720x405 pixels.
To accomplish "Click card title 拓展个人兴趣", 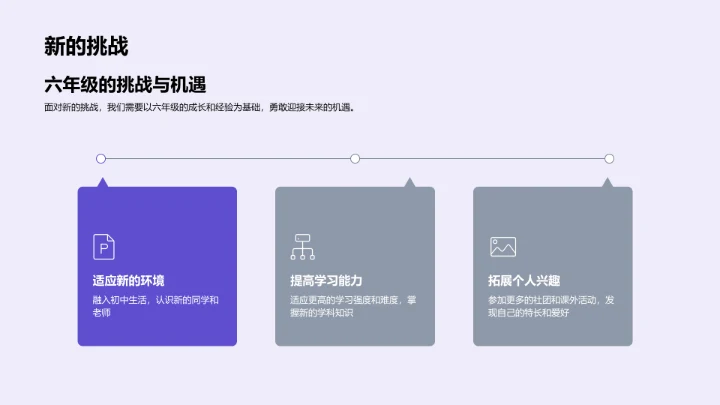I will pos(524,281).
